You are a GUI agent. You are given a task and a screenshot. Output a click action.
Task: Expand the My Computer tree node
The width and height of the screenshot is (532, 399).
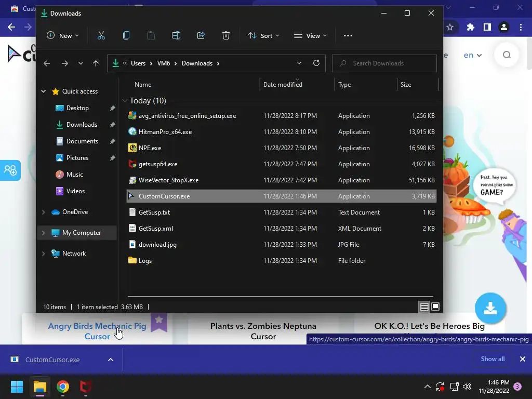[x=44, y=233]
